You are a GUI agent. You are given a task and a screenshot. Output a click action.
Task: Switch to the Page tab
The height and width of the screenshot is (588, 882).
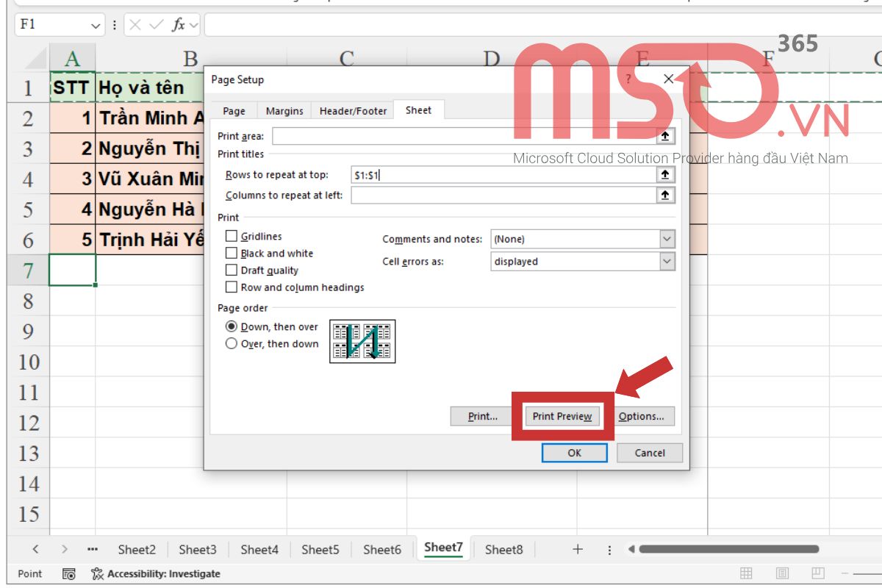pos(234,111)
